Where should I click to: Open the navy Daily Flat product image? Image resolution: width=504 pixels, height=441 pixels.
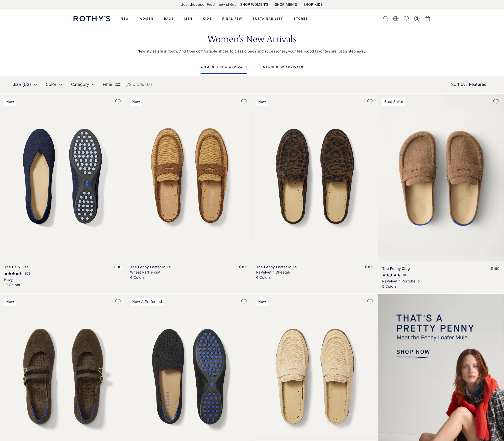[x=63, y=176]
